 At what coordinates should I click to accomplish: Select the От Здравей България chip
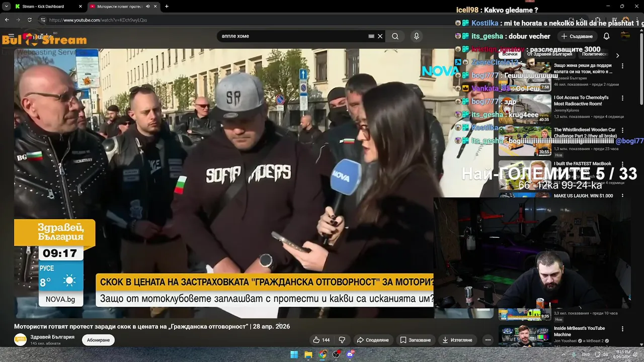coord(549,54)
